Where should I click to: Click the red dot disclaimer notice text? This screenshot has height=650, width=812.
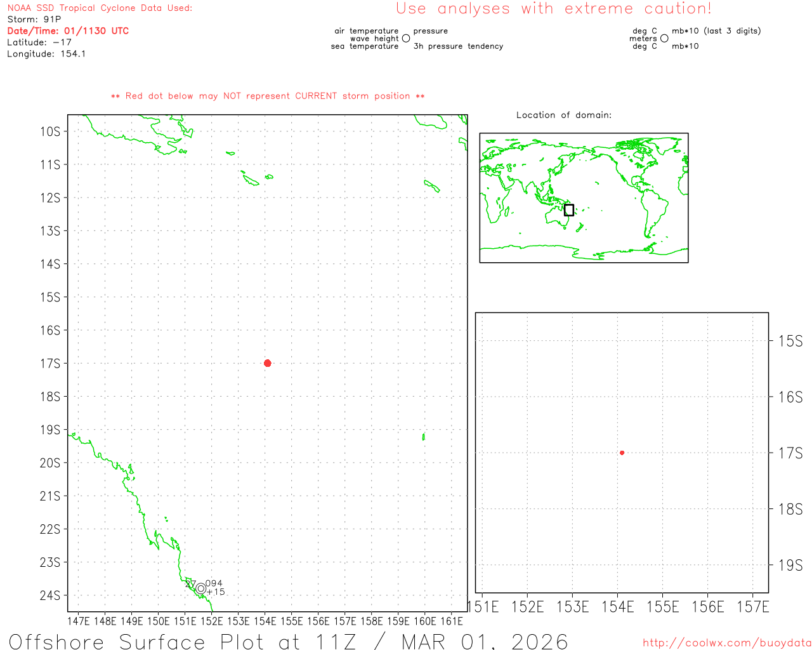coord(268,96)
